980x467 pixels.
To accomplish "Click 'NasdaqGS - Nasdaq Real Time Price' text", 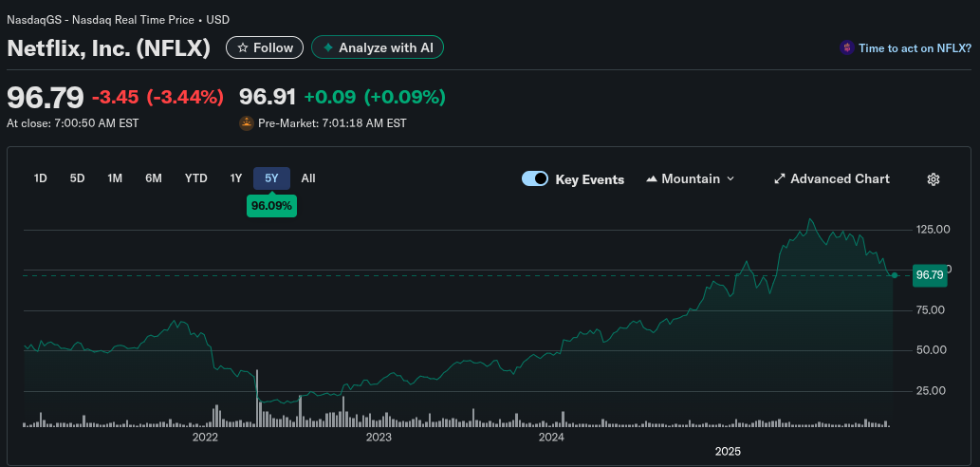I will coord(101,19).
